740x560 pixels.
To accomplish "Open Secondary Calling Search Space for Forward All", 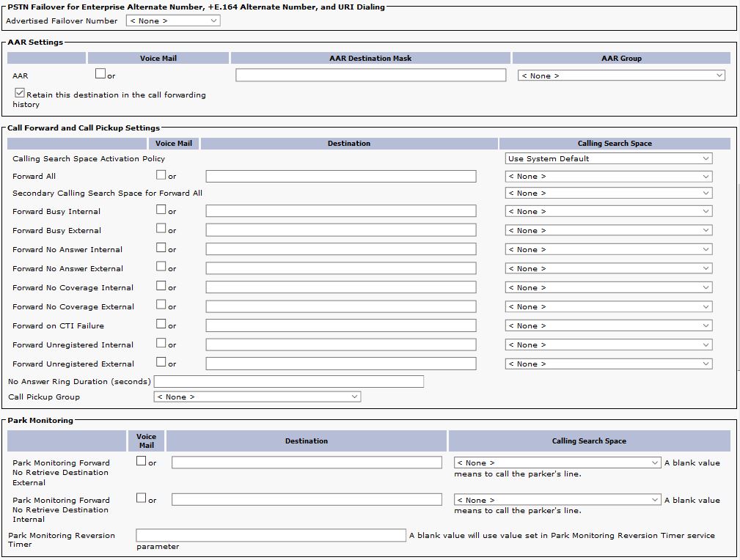I will (x=608, y=194).
